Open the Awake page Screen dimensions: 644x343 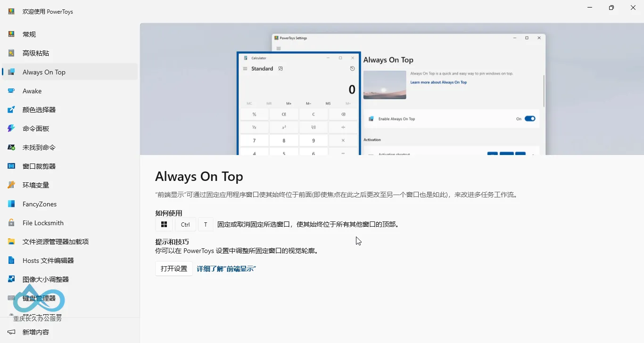(70, 91)
